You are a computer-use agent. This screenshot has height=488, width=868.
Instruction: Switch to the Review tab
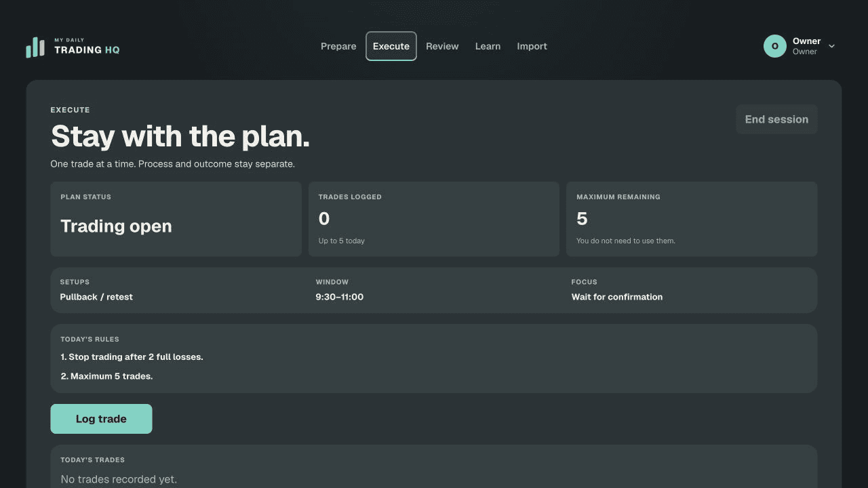(442, 46)
